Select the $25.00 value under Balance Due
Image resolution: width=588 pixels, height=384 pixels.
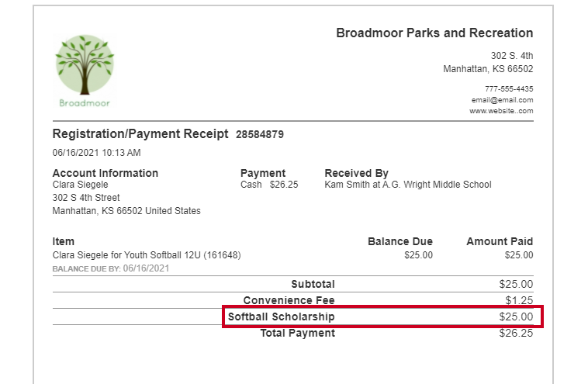click(x=418, y=255)
